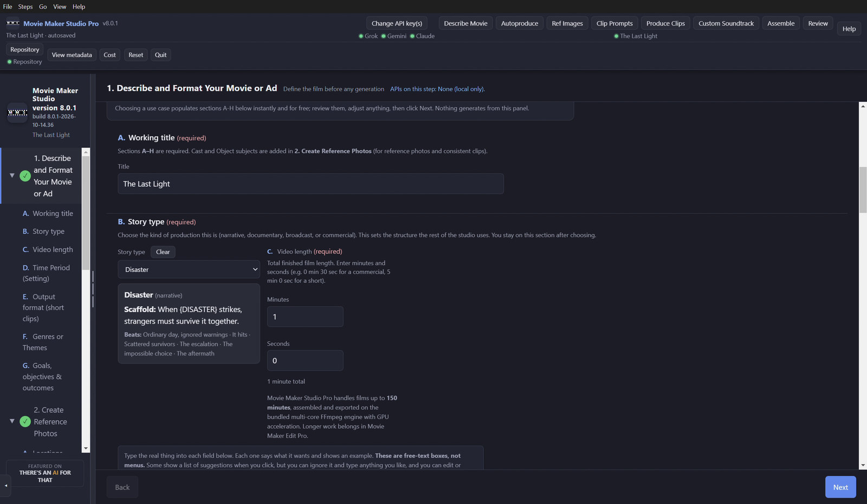
Task: Jump to F. Genres or Themes in sidebar
Action: coord(43,342)
